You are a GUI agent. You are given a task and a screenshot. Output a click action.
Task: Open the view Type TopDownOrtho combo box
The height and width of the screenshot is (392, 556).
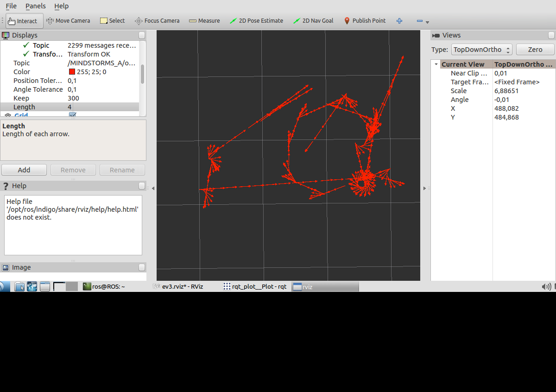[482, 50]
